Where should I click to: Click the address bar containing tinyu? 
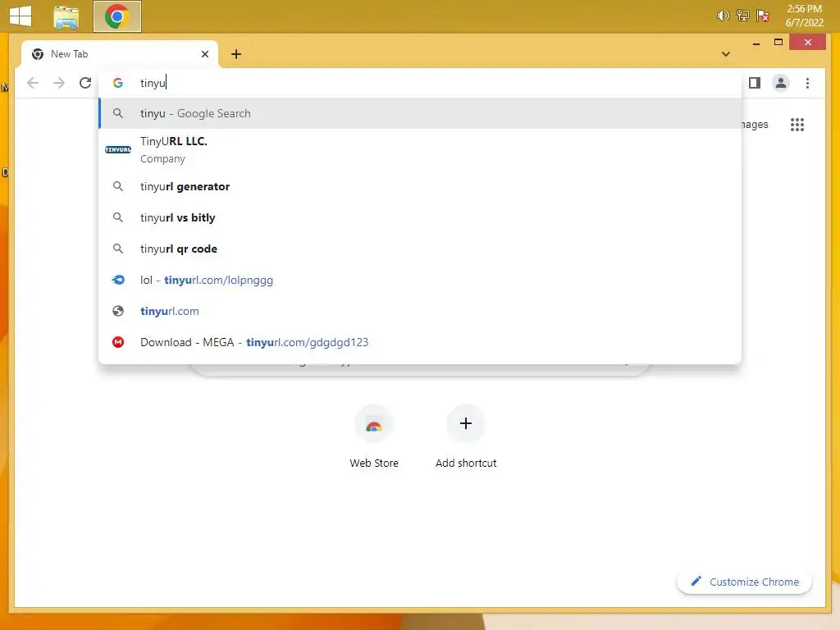[420, 83]
